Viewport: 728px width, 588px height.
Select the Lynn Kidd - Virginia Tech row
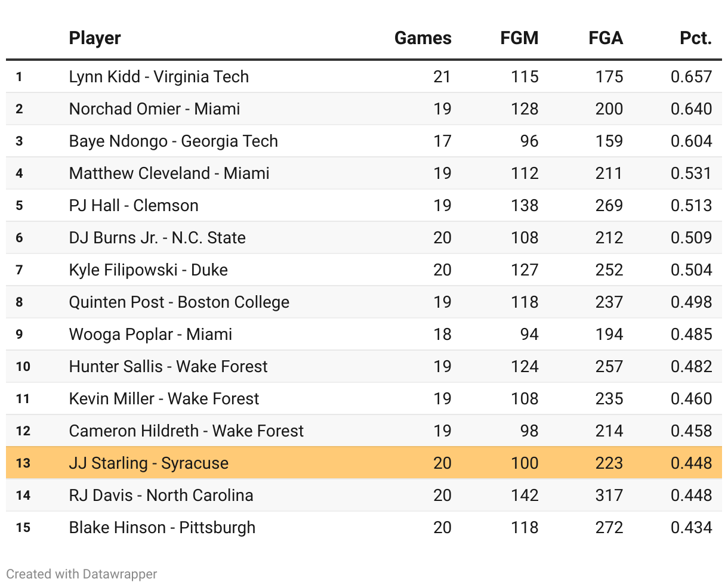coord(159,77)
